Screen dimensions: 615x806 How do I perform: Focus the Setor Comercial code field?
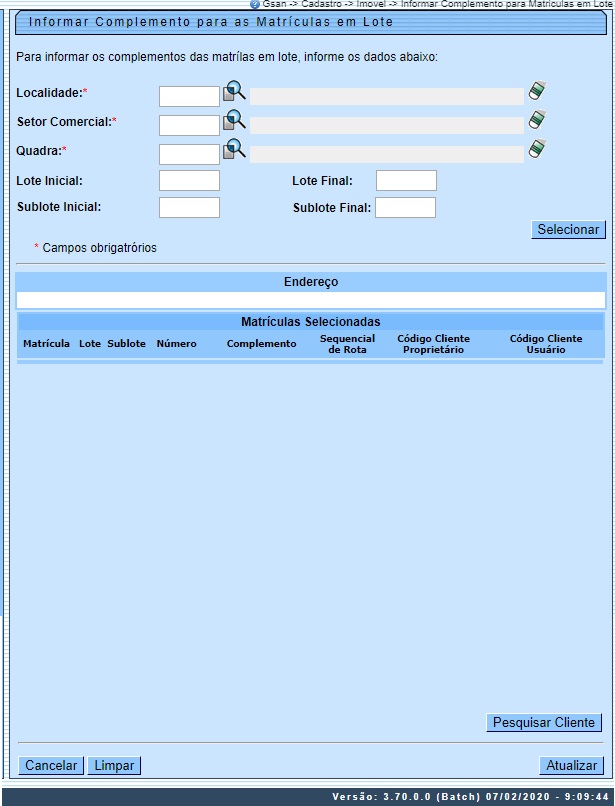[x=189, y=125]
